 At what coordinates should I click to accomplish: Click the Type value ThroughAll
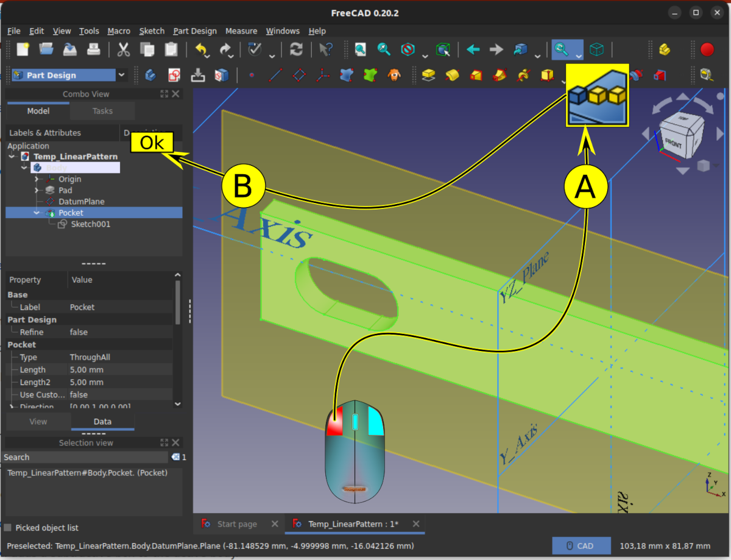click(90, 358)
